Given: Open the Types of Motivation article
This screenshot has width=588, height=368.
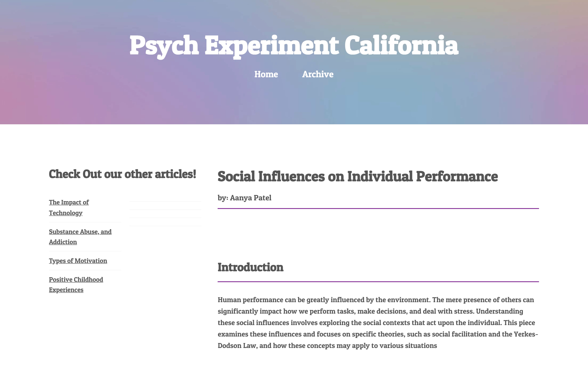Looking at the screenshot, I should pos(78,261).
